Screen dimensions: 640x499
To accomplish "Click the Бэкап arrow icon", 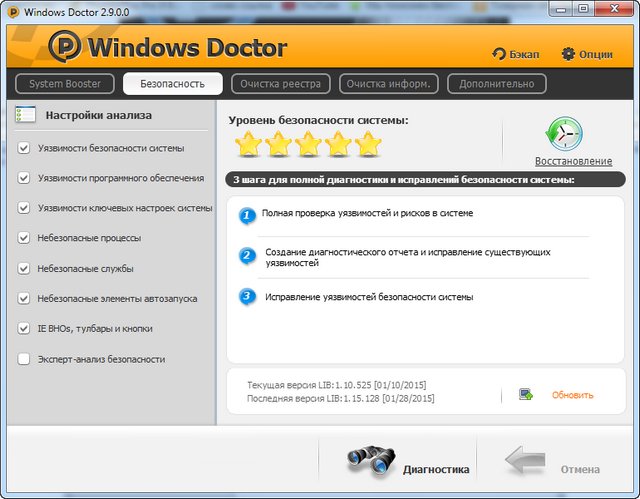I will (499, 54).
